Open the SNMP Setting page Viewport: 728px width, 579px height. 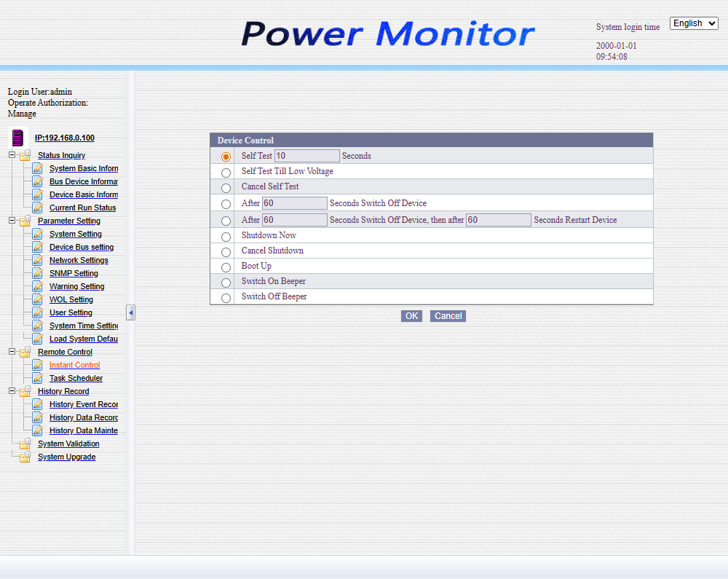point(74,273)
